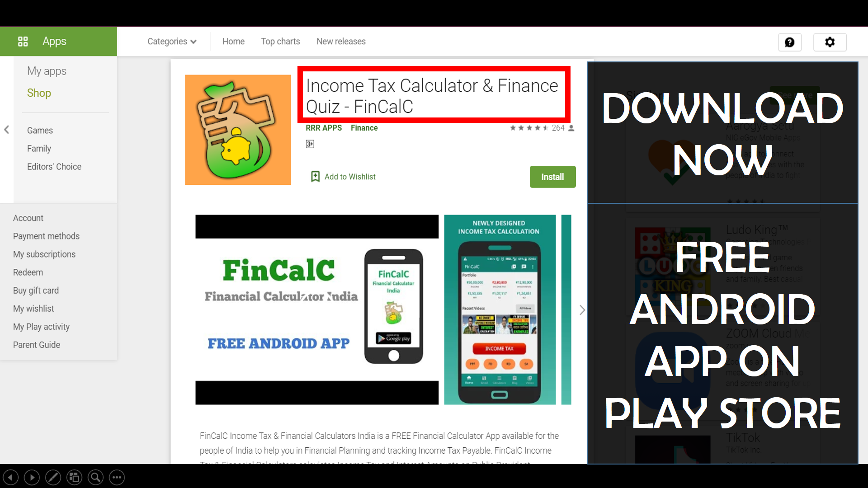The height and width of the screenshot is (488, 868).
Task: Click the Install button for FinCalC
Action: [552, 176]
